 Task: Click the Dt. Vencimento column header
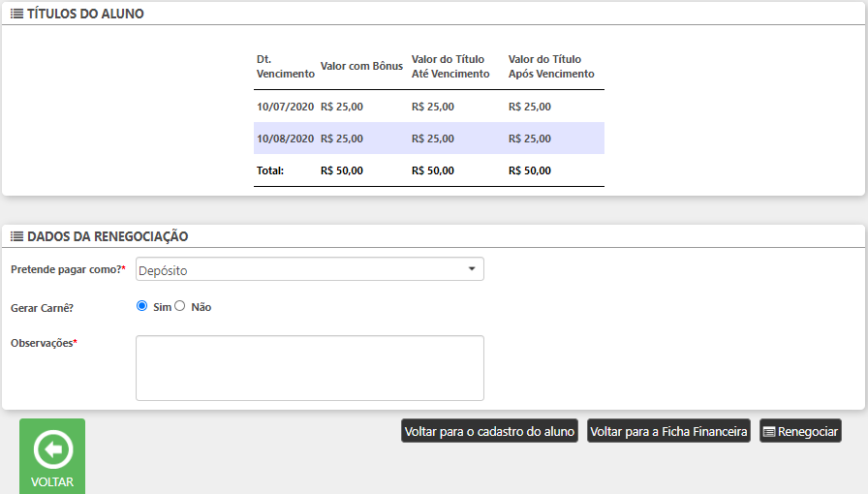point(285,67)
